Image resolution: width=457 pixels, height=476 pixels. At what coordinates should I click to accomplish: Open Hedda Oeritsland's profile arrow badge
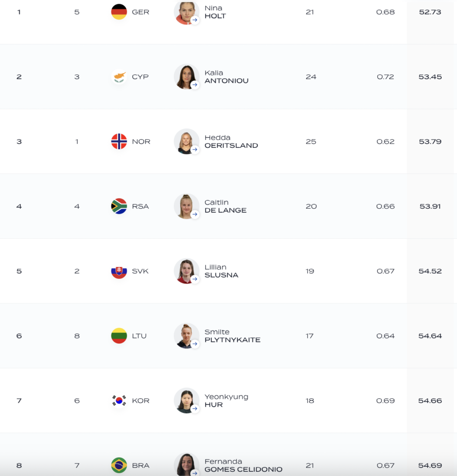click(195, 149)
